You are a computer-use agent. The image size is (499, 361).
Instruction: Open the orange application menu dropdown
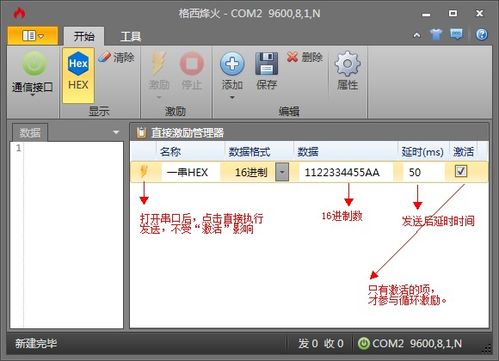click(x=33, y=36)
